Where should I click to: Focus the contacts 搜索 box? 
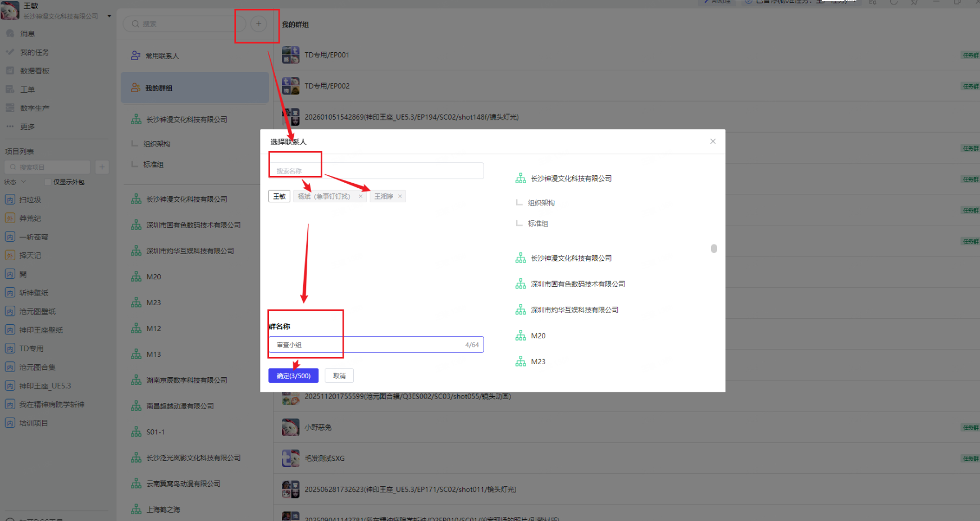[184, 24]
